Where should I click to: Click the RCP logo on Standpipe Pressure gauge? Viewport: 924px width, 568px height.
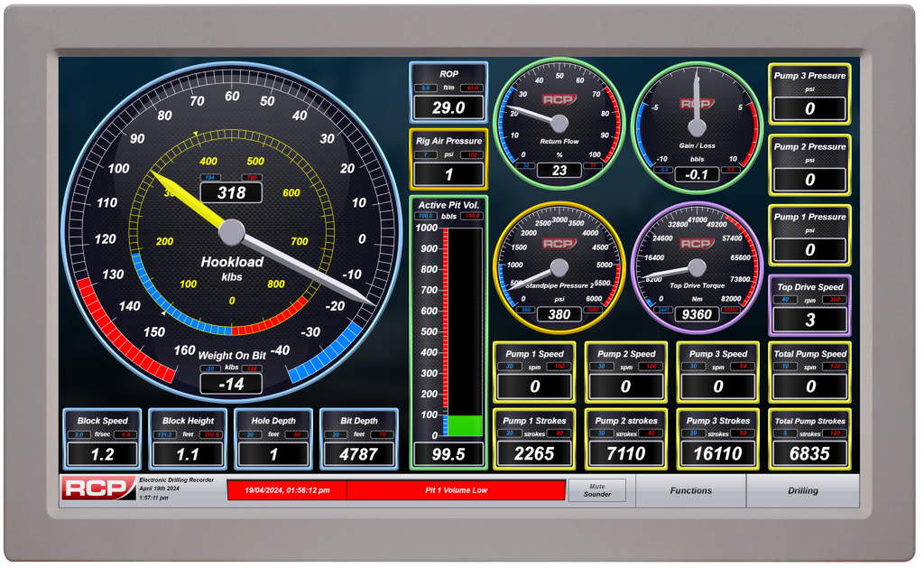coord(559,244)
